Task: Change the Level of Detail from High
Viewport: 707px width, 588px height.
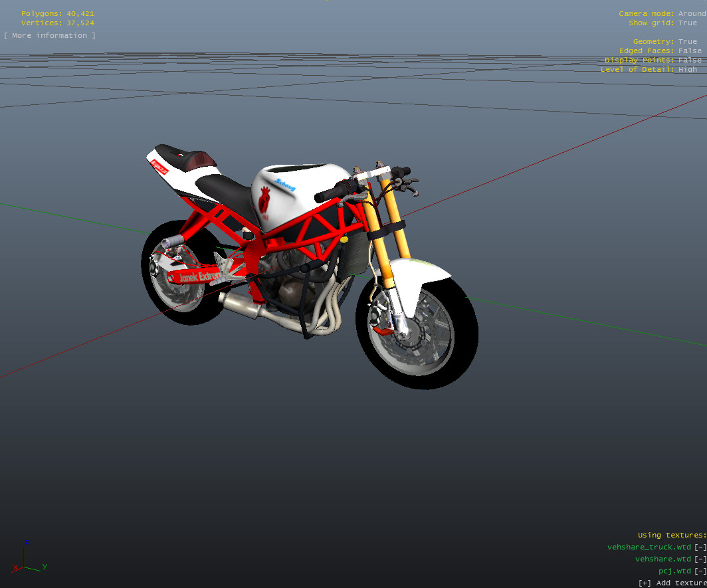Action: pyautogui.click(x=688, y=69)
